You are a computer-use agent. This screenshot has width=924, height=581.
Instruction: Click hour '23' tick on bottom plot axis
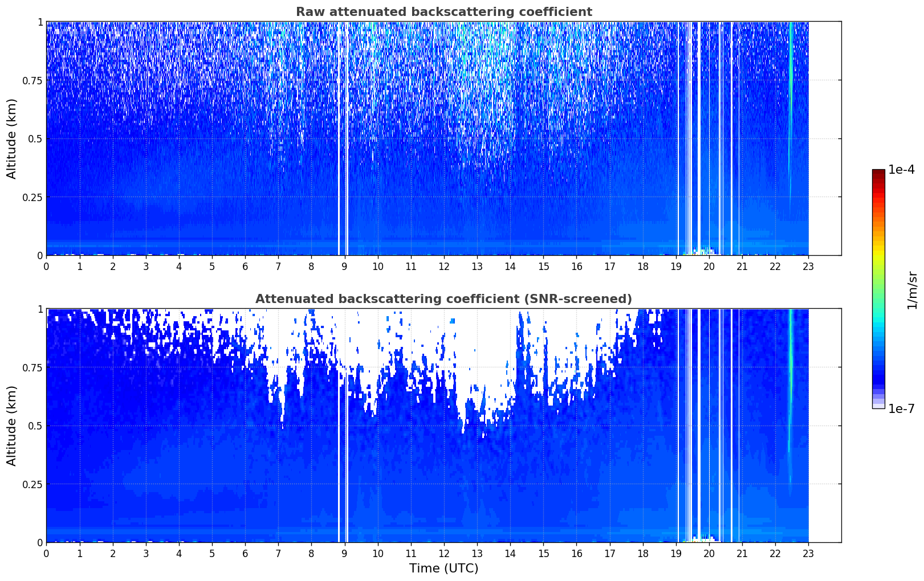(x=808, y=554)
